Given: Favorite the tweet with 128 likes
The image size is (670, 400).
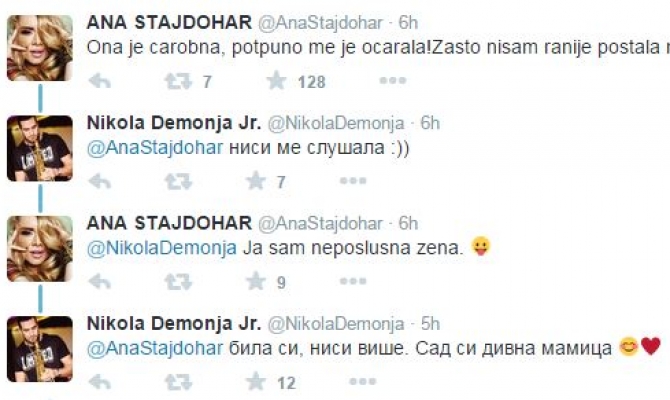Looking at the screenshot, I should pos(277,82).
